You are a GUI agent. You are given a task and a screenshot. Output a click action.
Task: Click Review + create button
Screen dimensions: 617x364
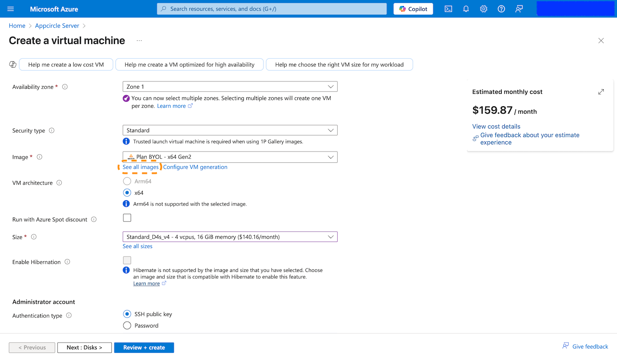click(x=144, y=348)
